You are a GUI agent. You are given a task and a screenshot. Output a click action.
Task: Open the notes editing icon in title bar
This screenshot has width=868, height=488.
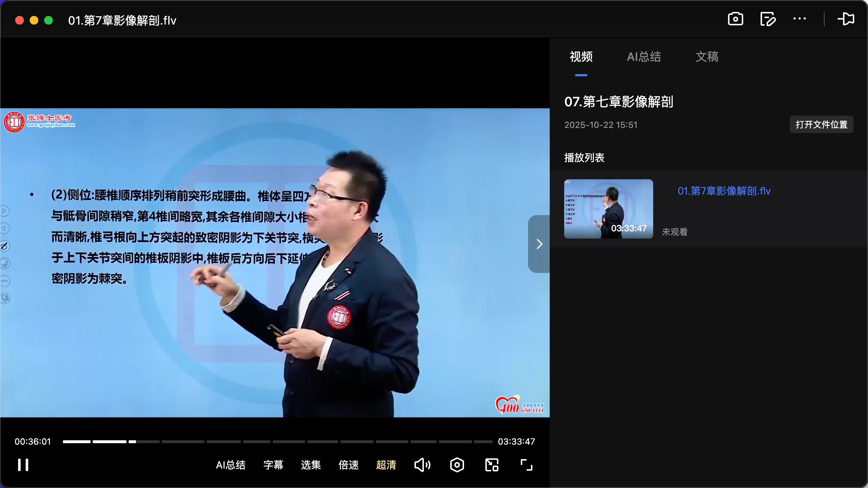click(x=768, y=19)
